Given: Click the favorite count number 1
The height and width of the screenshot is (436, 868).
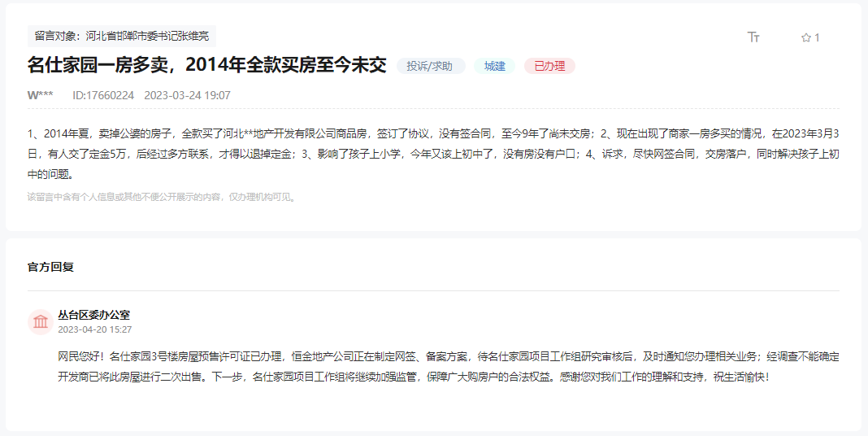Looking at the screenshot, I should [817, 37].
